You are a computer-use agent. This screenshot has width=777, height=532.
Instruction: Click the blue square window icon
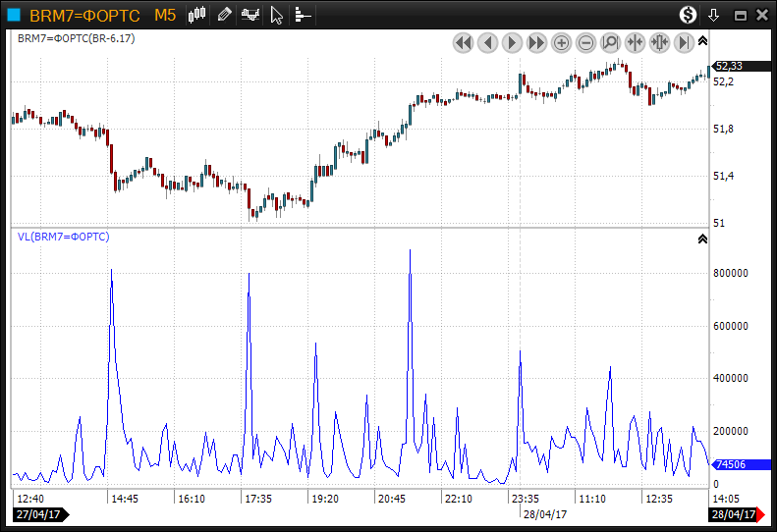click(x=14, y=15)
